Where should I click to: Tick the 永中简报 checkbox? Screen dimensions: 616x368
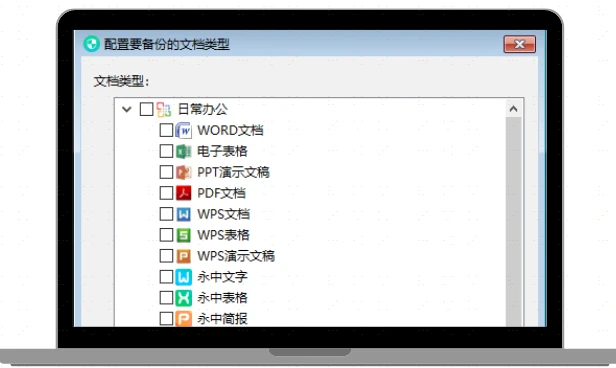point(166,319)
